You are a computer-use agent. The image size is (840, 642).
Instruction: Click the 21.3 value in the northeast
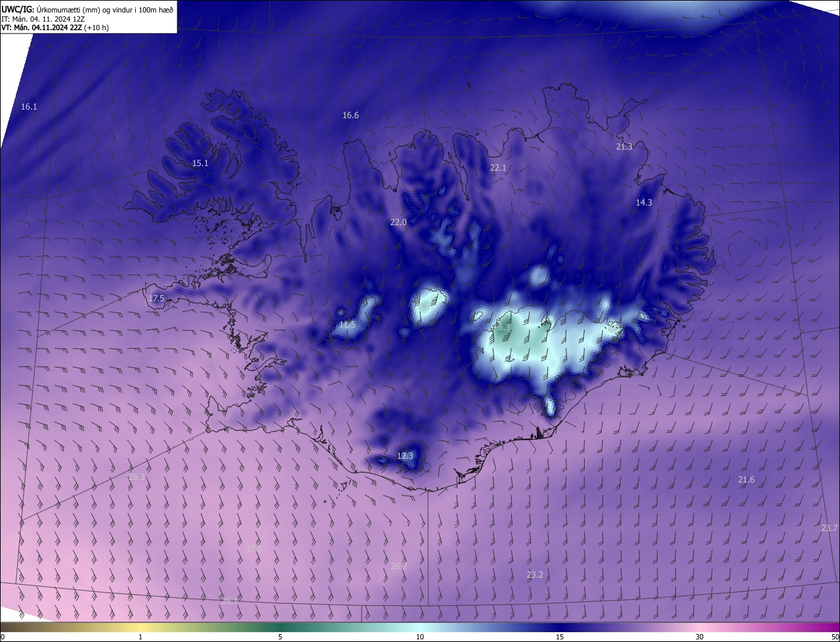[x=624, y=147]
